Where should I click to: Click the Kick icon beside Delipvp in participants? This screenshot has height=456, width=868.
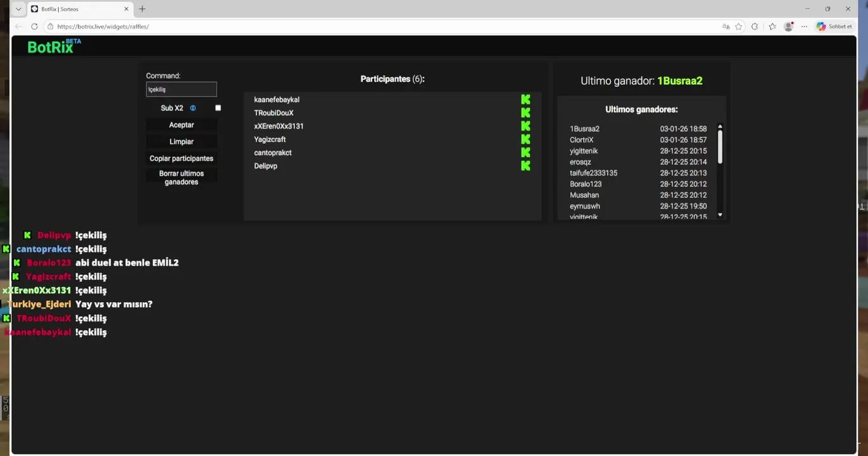(525, 166)
